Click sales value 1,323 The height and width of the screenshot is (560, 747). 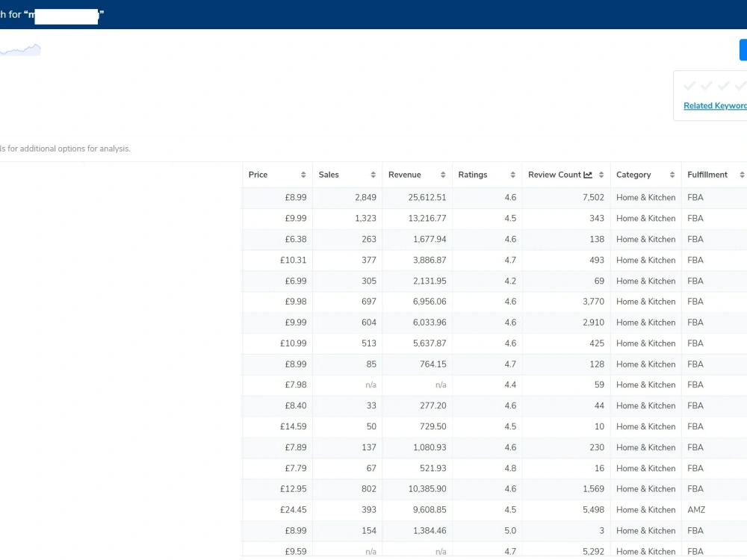[x=365, y=219]
